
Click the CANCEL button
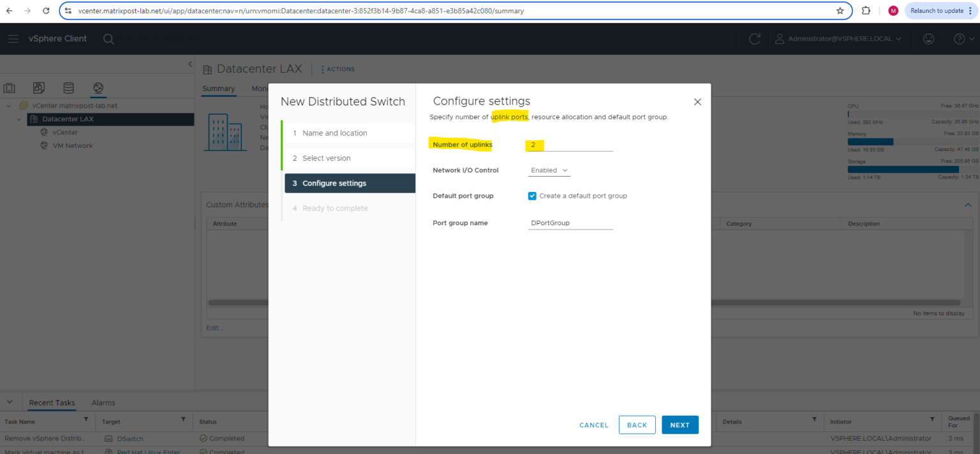pyautogui.click(x=594, y=425)
